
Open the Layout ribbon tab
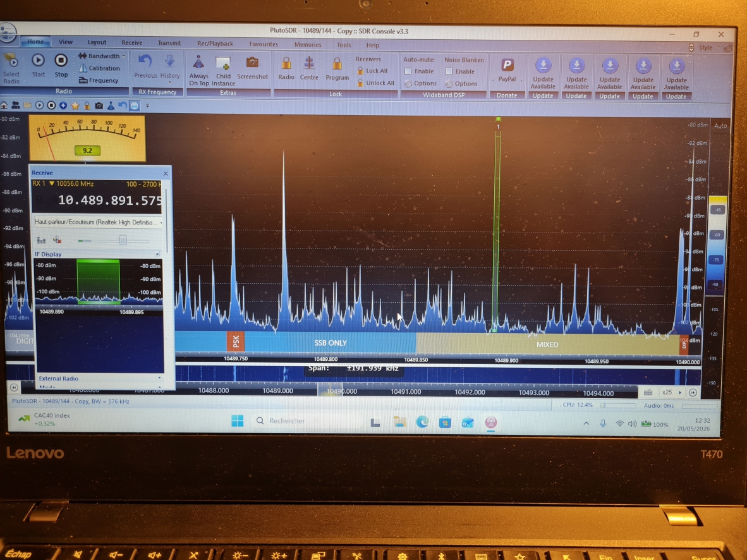coord(97,42)
